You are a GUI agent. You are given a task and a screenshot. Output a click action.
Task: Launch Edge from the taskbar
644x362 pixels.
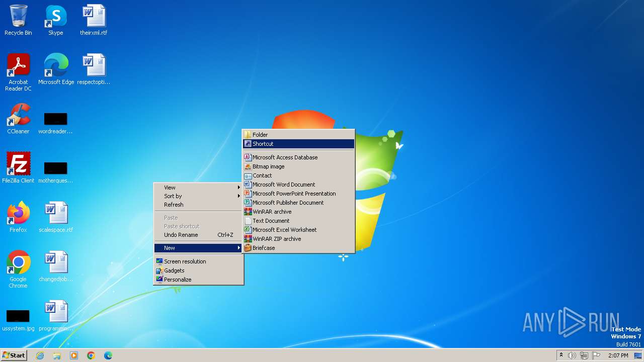108,355
